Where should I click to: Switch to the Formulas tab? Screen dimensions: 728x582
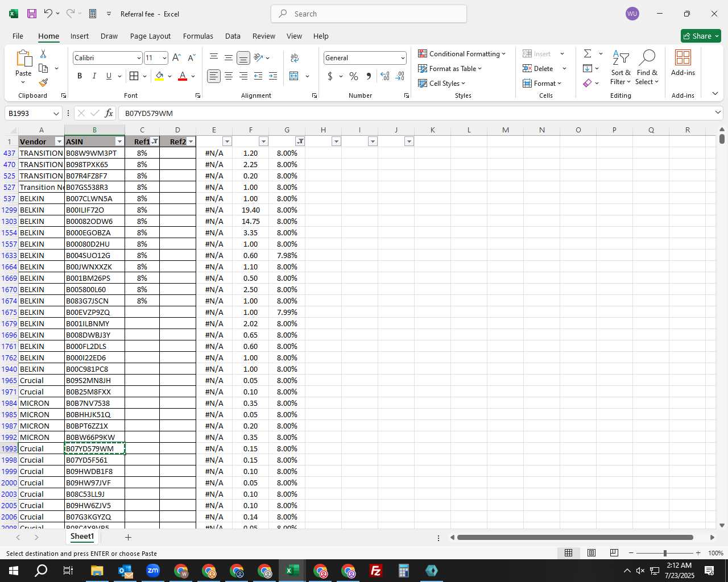(198, 36)
